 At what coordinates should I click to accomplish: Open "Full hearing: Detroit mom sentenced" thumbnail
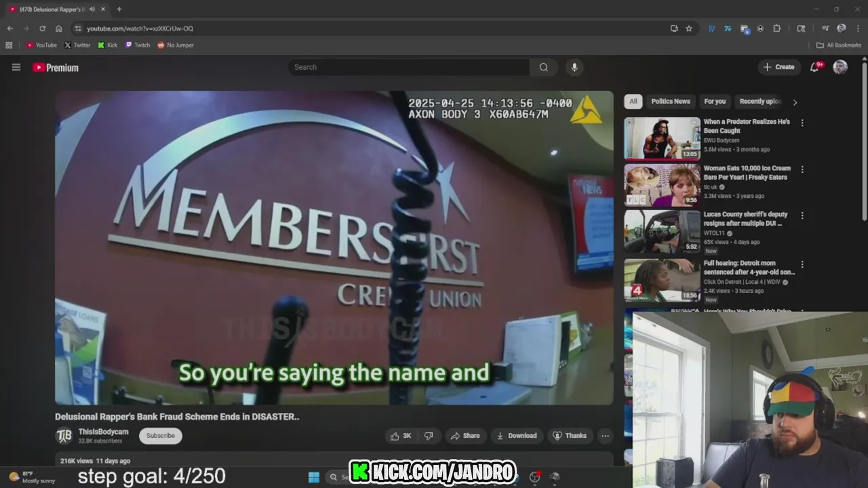[662, 281]
